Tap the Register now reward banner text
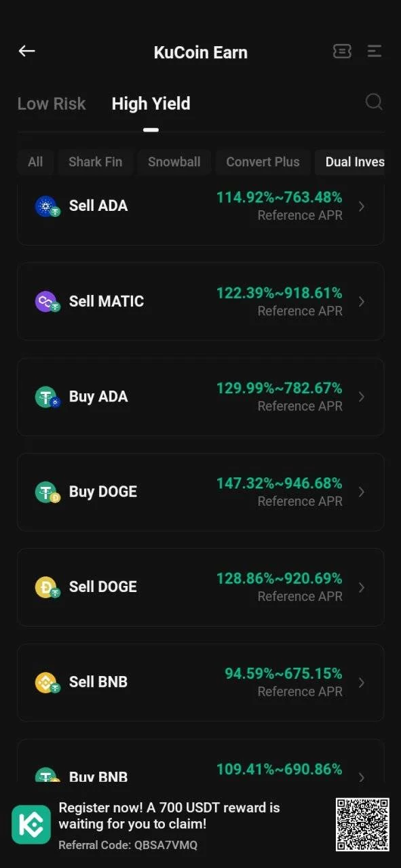Screen dimensions: 401x868 170,816
